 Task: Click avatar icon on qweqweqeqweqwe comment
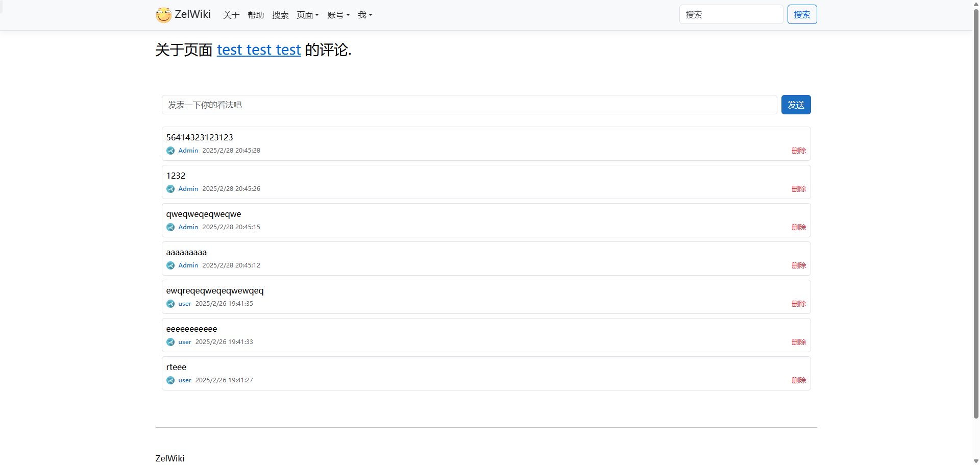pos(170,227)
